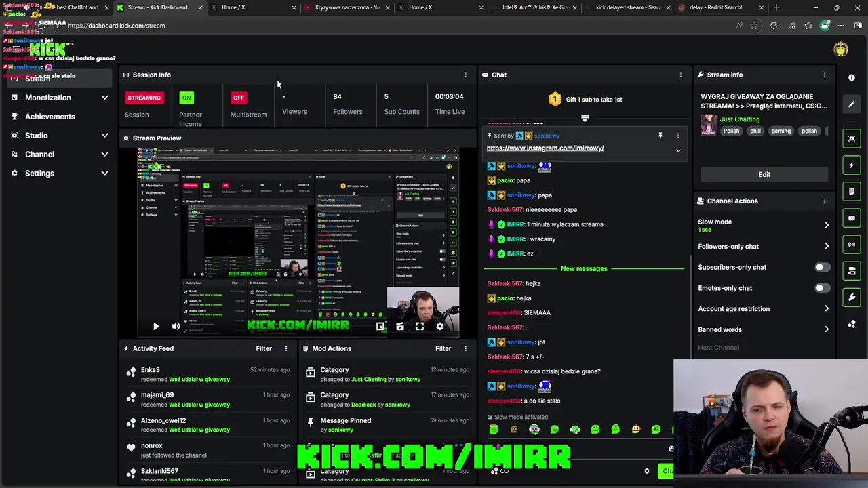Add page to browser favorites star
Image resolution: width=868 pixels, height=488 pixels.
pyautogui.click(x=754, y=26)
